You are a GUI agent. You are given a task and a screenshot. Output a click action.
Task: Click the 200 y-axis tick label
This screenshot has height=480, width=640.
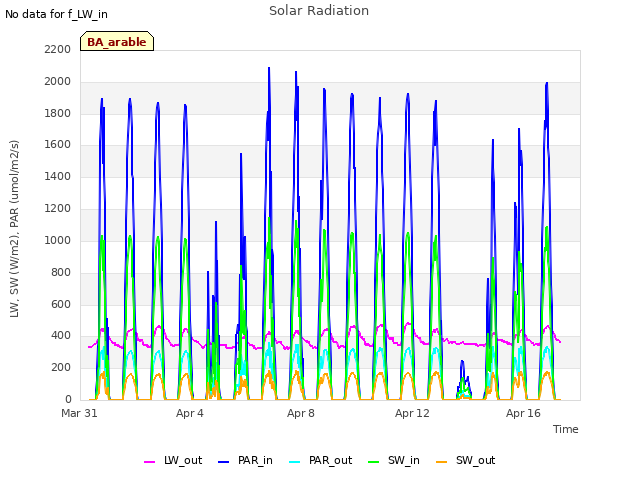click(x=61, y=367)
